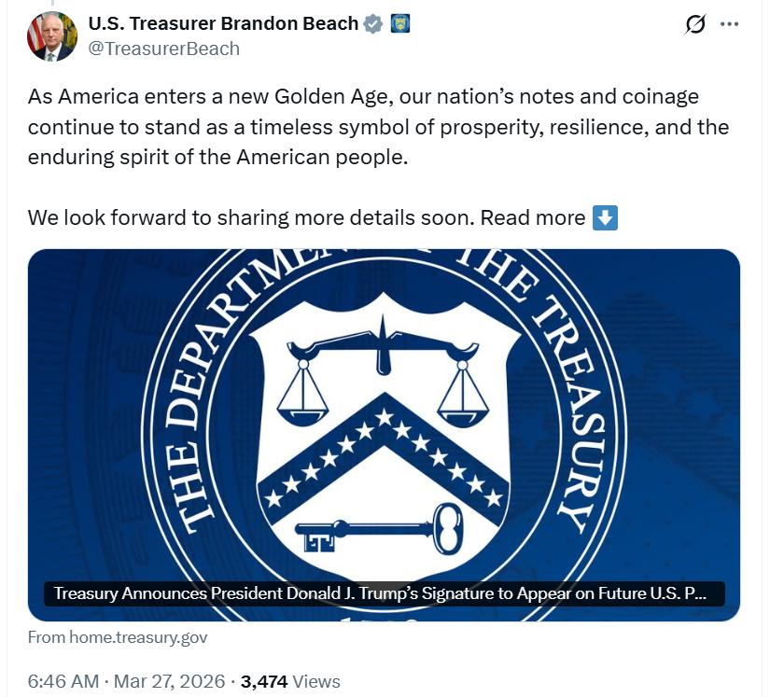Click the balance scales on the seal
The image size is (784, 697).
point(383,373)
